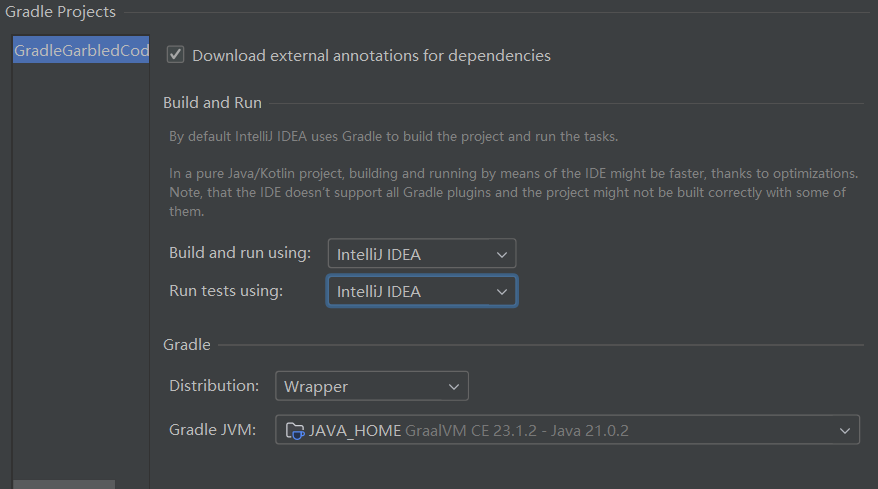
Task: Open the Distribution Wrapper dropdown
Action: click(371, 386)
